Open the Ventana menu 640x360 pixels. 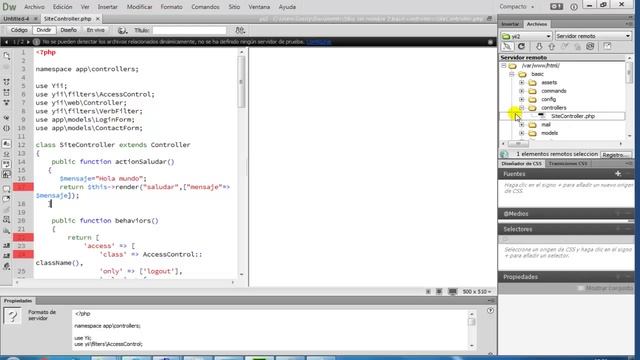click(x=259, y=7)
